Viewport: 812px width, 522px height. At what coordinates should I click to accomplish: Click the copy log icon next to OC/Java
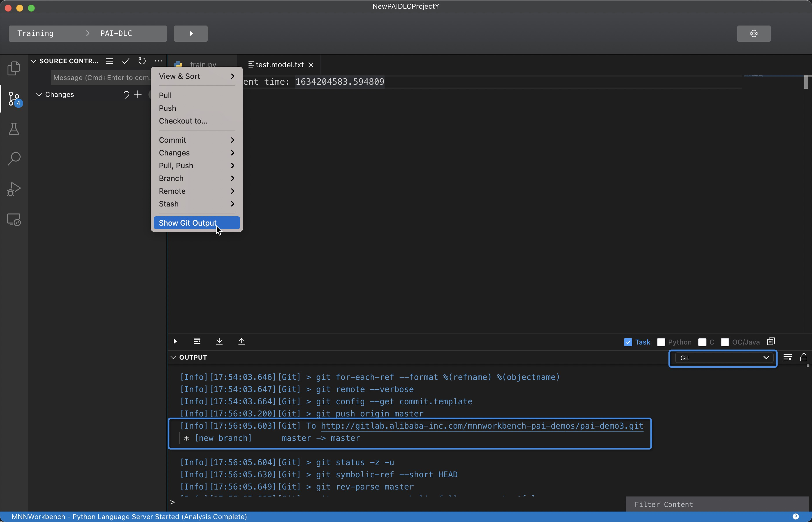click(771, 341)
